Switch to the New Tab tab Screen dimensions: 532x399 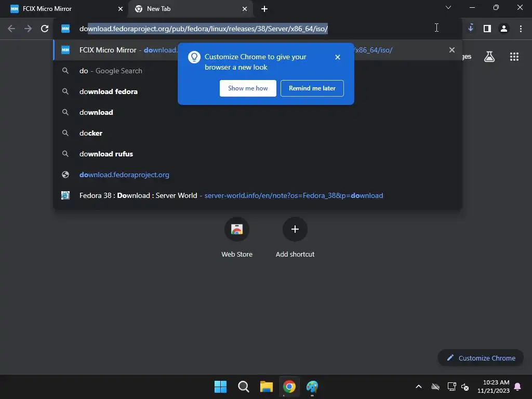[x=190, y=9]
